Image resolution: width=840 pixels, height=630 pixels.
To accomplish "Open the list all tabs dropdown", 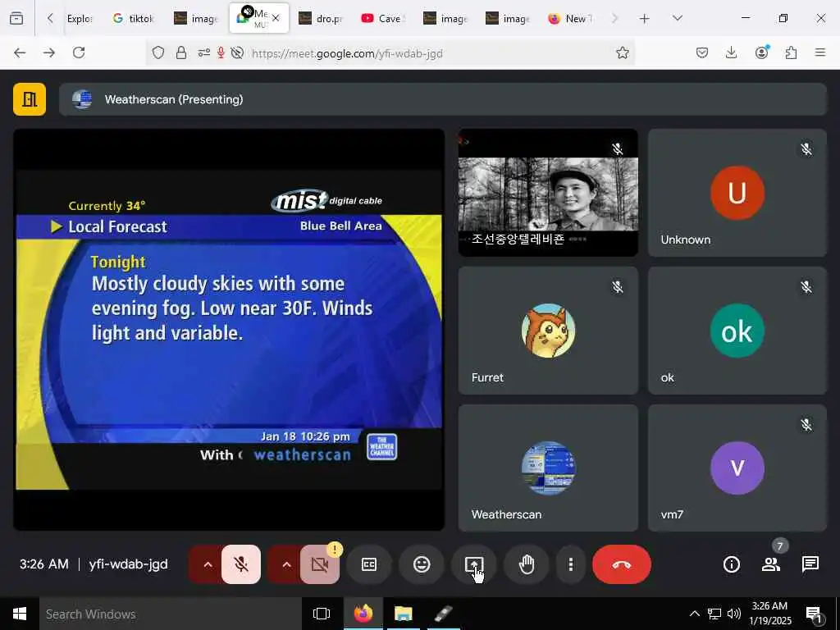I will 677,18.
